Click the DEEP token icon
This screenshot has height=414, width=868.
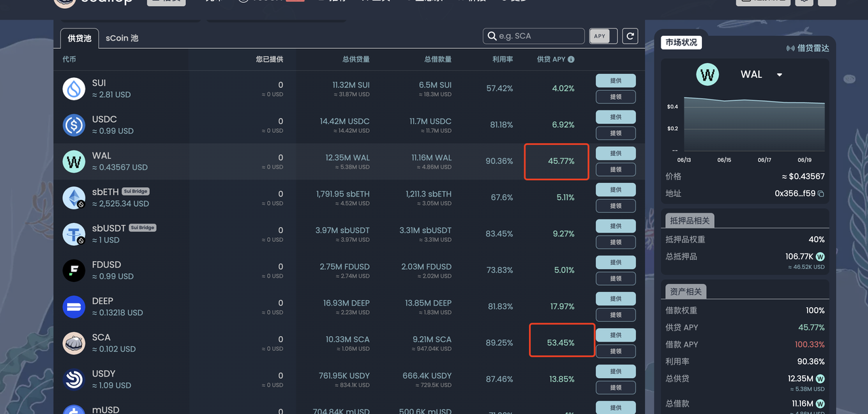pos(74,307)
